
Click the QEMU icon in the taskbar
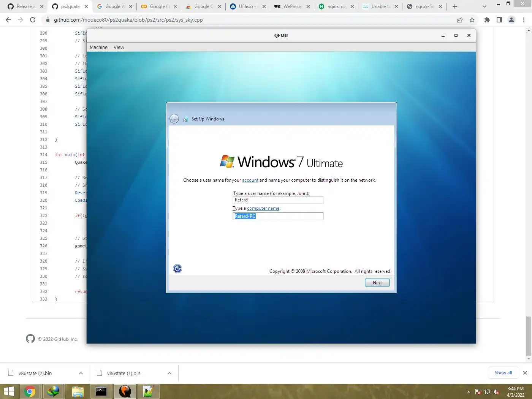pyautogui.click(x=125, y=391)
